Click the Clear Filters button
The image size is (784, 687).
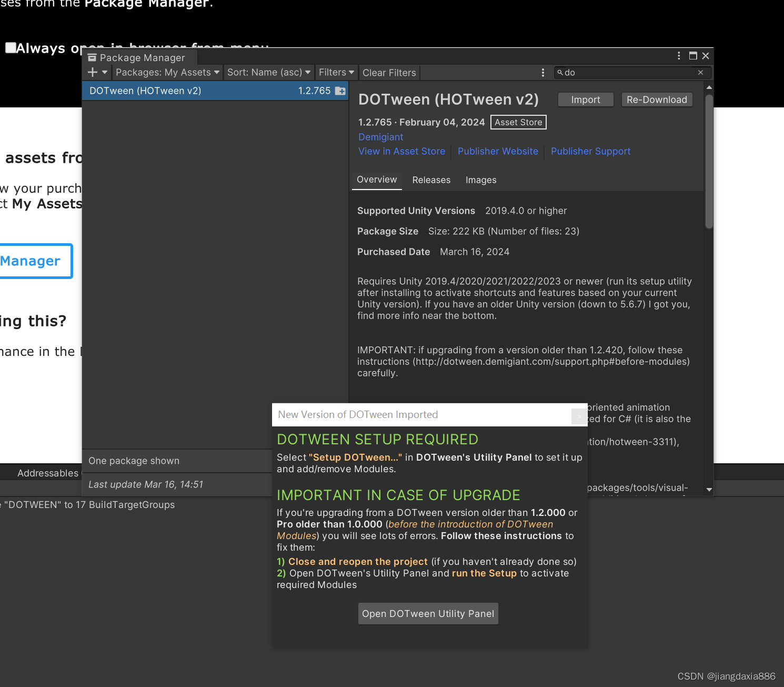point(389,73)
